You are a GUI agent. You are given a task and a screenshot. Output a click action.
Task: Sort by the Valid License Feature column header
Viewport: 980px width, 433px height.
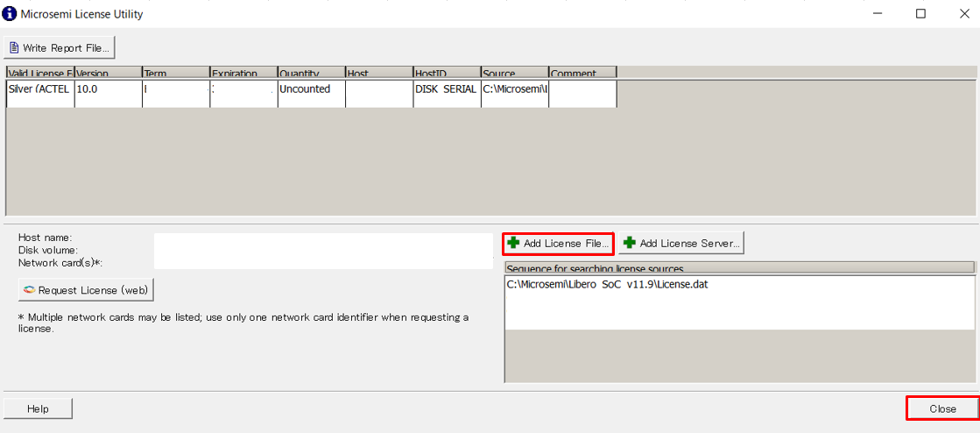pos(40,73)
